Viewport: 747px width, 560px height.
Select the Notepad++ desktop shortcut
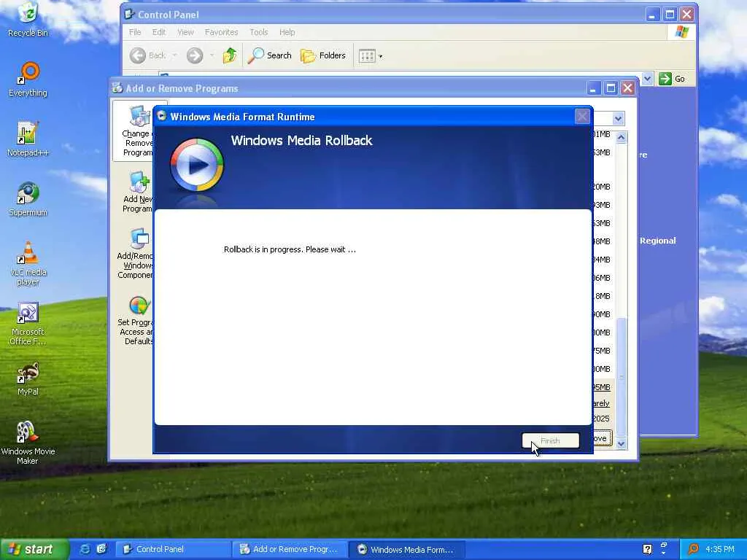[x=28, y=139]
